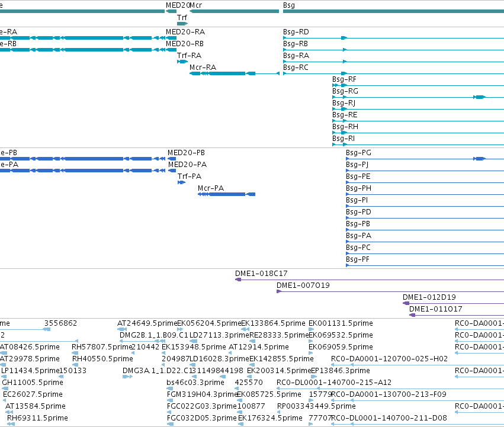Viewport: 504px width, 427px height.
Task: Select the DMG2B.1_1.B09.C1 feature label
Action: point(153,335)
